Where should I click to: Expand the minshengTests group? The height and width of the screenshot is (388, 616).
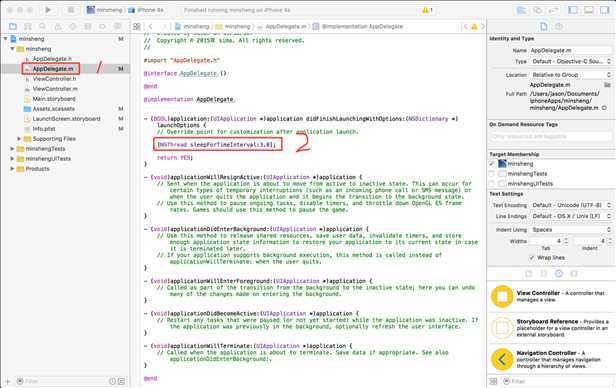12,149
